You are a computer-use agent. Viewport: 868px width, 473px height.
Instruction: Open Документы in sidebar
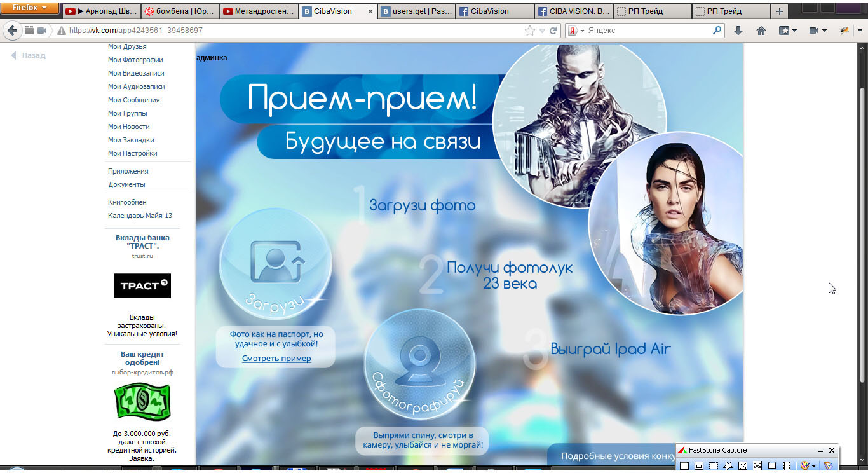click(x=126, y=184)
